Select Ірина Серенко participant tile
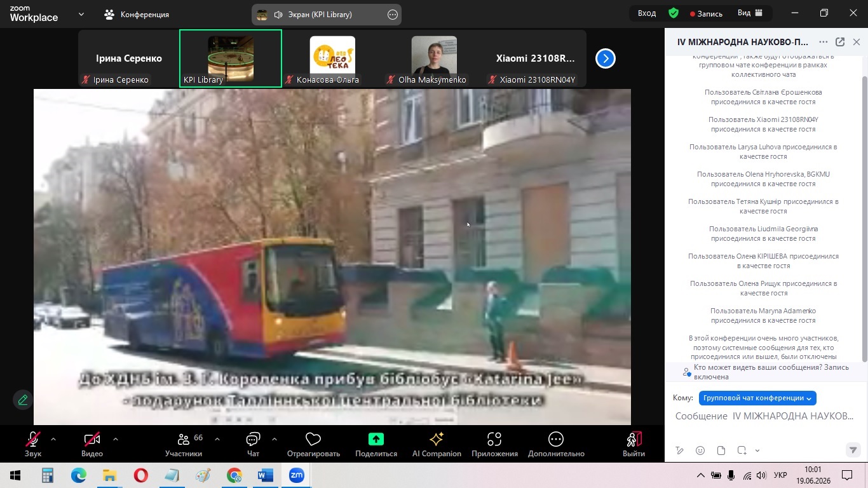Screen dimensions: 868x488 129,58
